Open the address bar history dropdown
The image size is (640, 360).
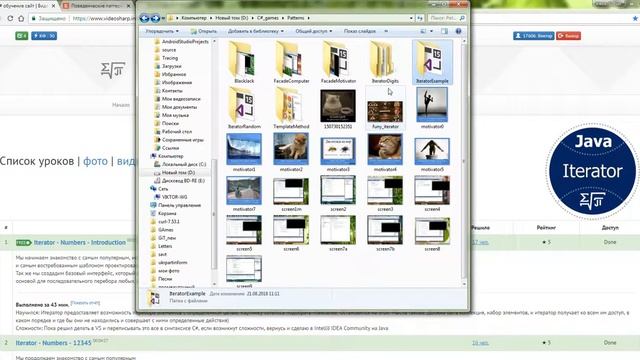(411, 18)
